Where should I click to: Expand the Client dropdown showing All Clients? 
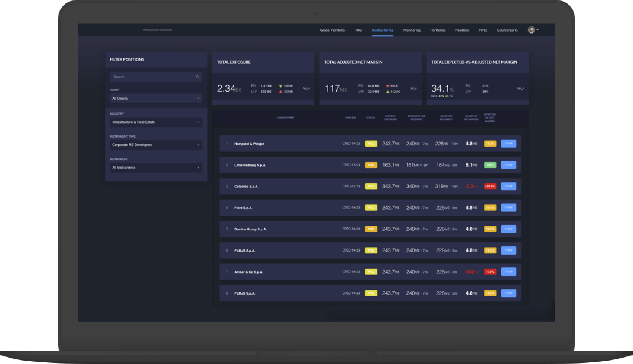click(x=156, y=98)
